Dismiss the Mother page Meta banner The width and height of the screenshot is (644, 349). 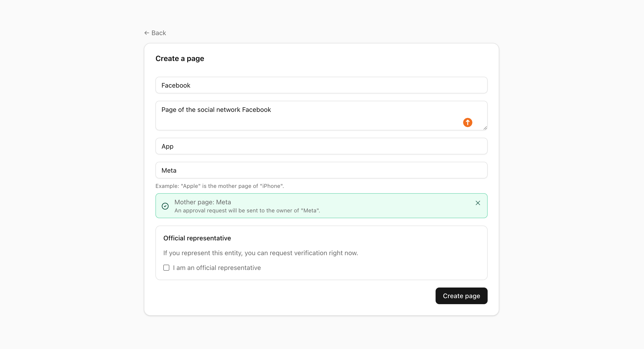click(477, 203)
